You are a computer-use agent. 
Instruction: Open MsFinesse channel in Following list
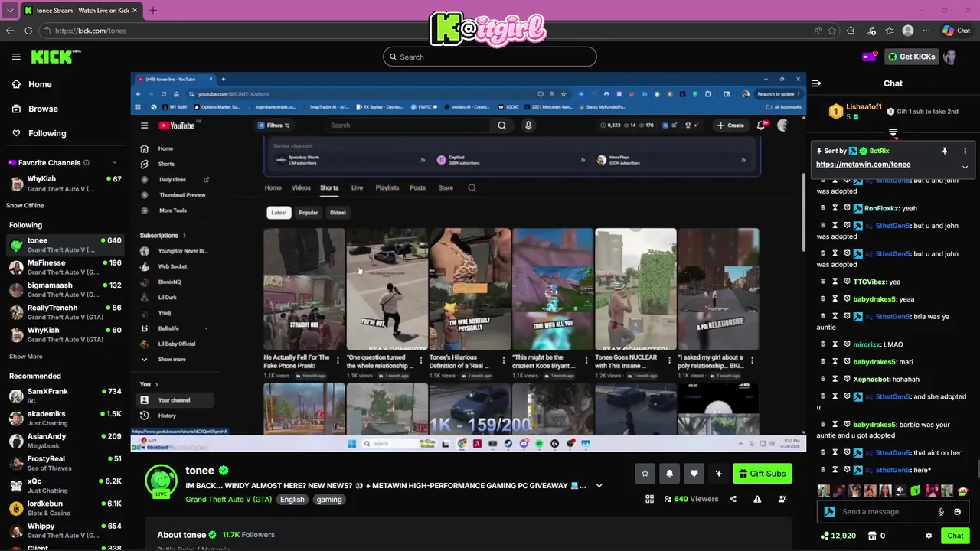tap(64, 267)
